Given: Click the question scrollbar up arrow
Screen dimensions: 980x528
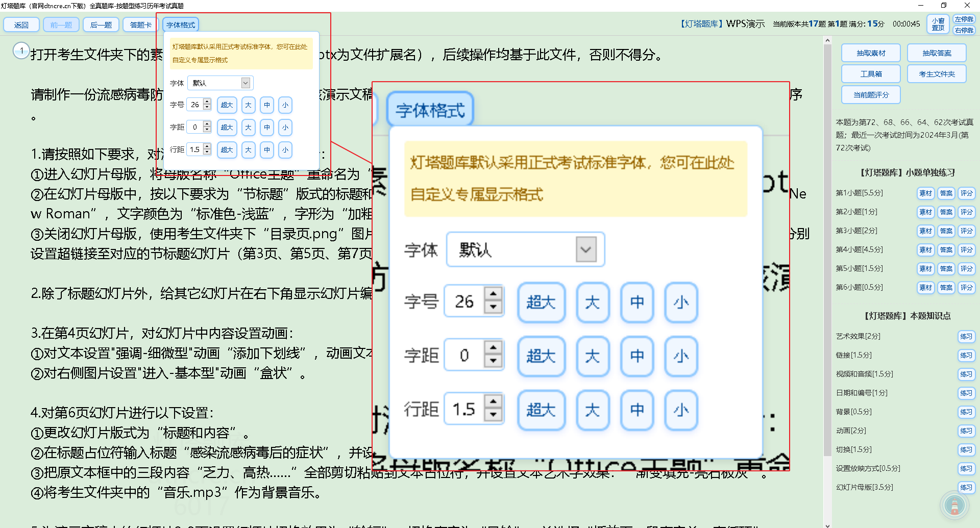Looking at the screenshot, I should pos(827,40).
